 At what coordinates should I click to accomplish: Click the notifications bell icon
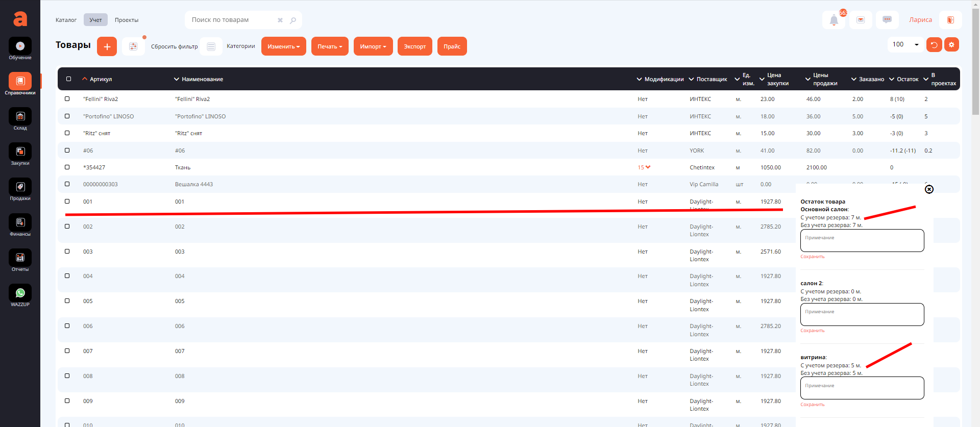[x=834, y=20]
